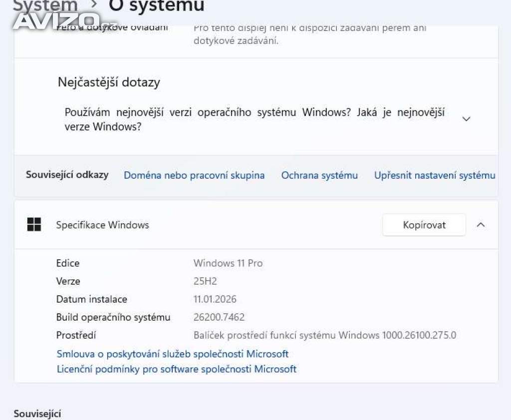The height and width of the screenshot is (420, 511).
Task: Open Upřesnit nastavení systému link
Action: (435, 175)
